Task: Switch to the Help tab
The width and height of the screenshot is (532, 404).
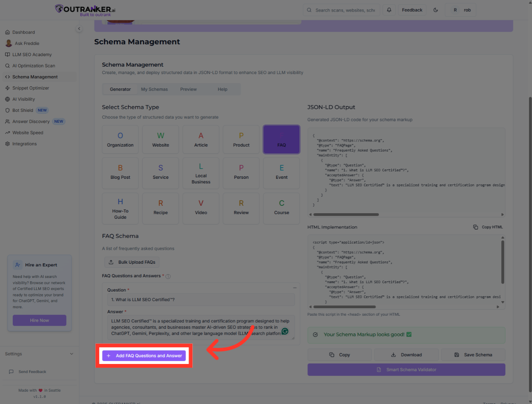Action: [x=223, y=89]
